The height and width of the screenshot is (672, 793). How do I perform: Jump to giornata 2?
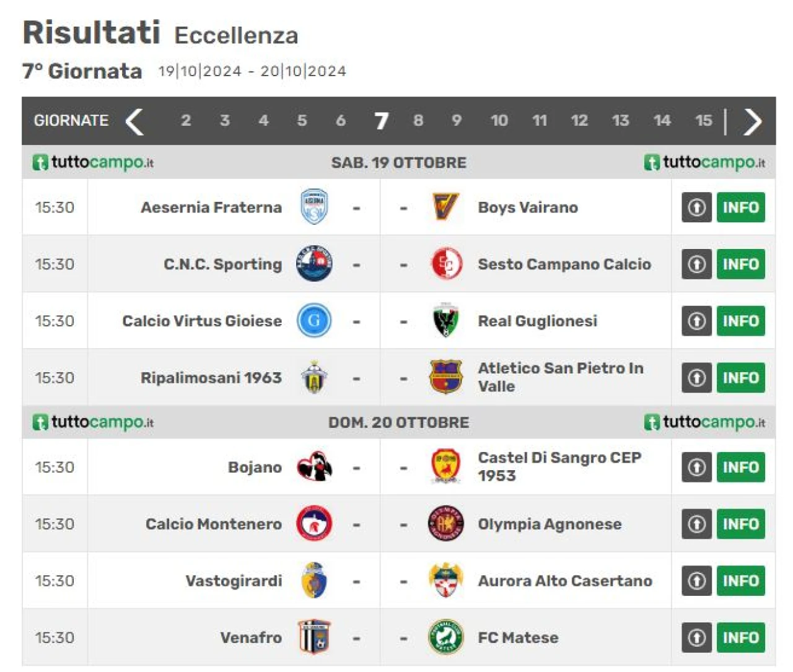click(x=186, y=120)
